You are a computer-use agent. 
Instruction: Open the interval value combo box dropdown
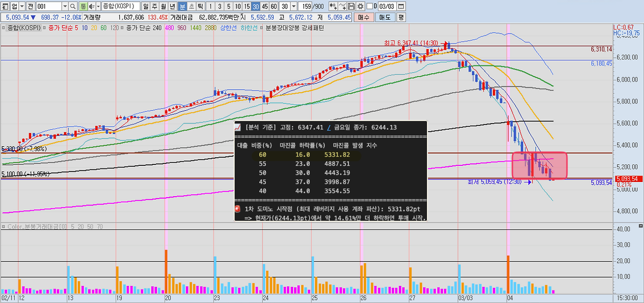(294, 7)
